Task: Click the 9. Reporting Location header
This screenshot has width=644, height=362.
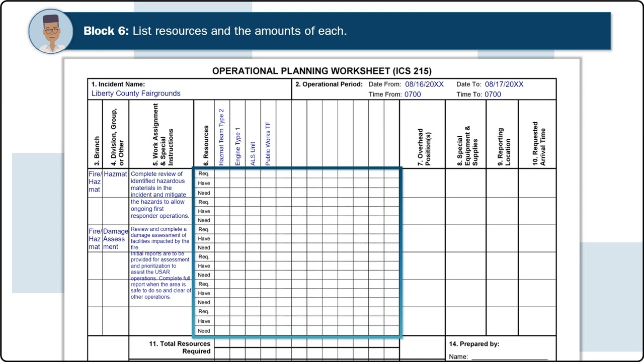Action: [x=504, y=147]
